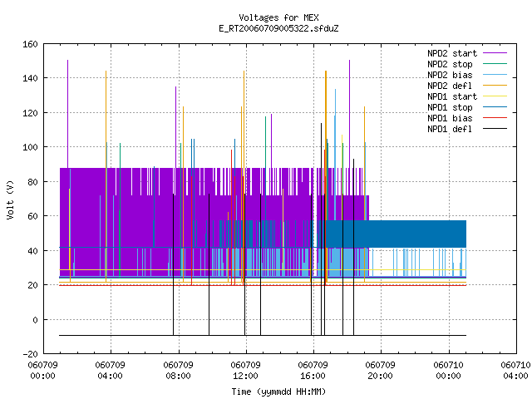Click the "NPD2 stop" legend label
This screenshot has width=532, height=399.
click(450, 64)
